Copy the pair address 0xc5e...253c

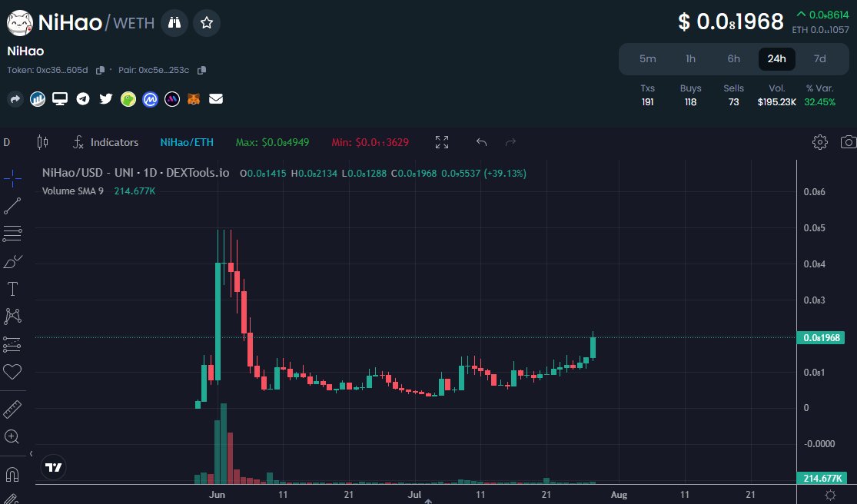[201, 71]
